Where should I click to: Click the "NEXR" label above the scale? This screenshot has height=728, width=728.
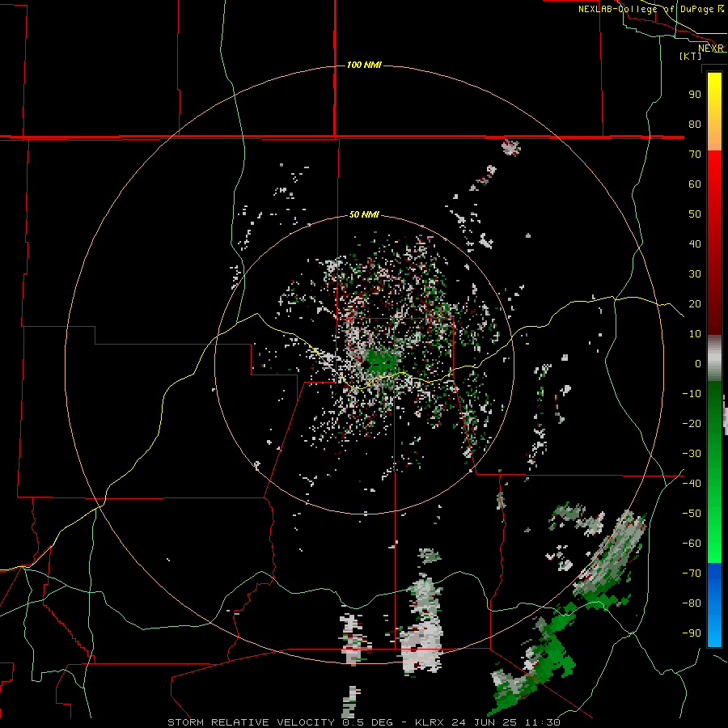[x=710, y=49]
